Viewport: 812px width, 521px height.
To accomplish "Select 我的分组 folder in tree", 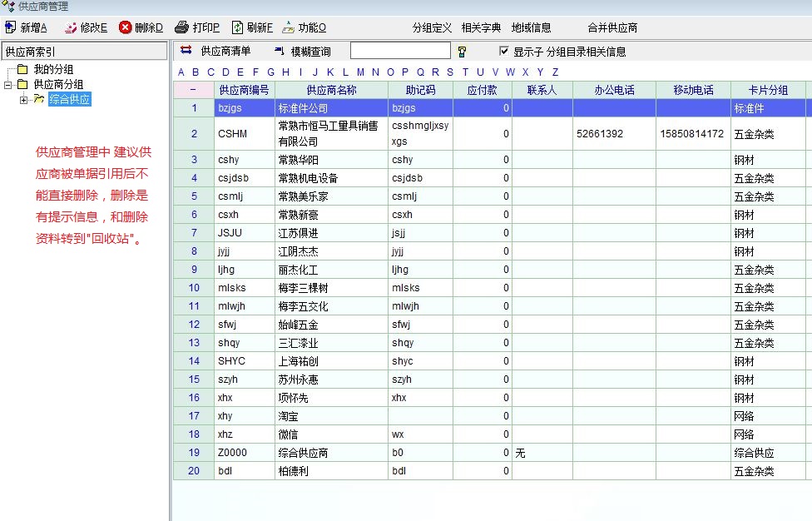I will [x=53, y=69].
